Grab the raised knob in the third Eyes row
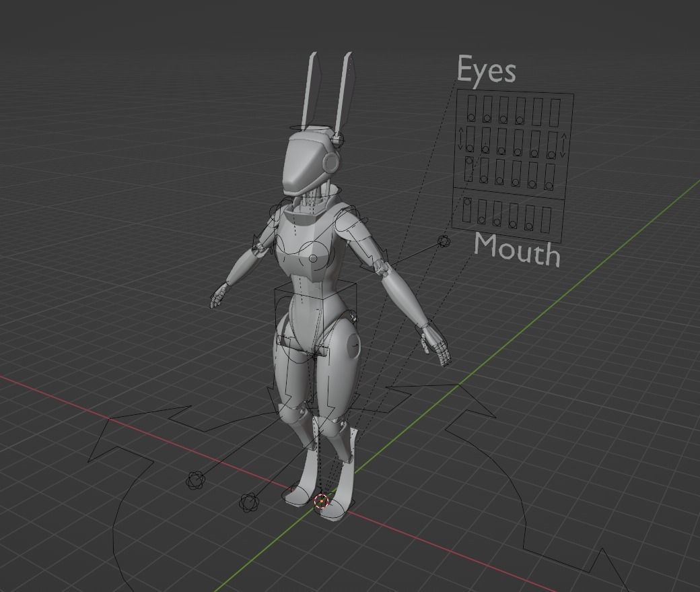This screenshot has height=592, width=700. tap(468, 160)
